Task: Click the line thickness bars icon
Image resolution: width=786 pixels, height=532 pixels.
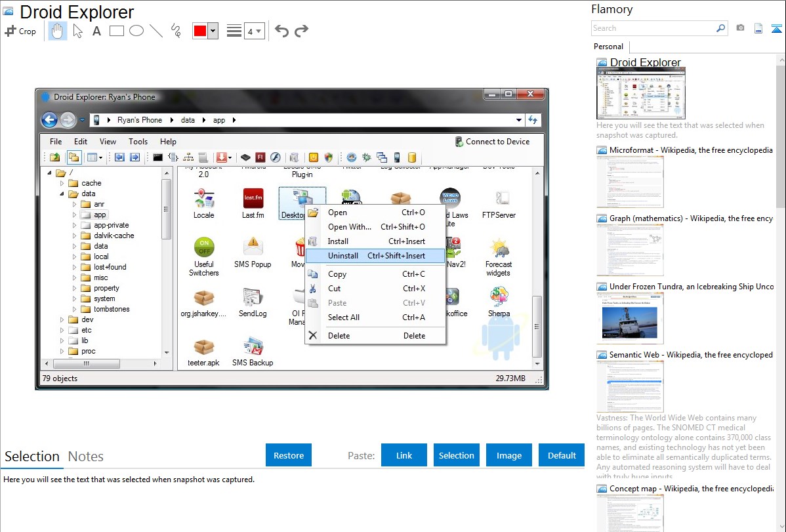Action: tap(234, 31)
